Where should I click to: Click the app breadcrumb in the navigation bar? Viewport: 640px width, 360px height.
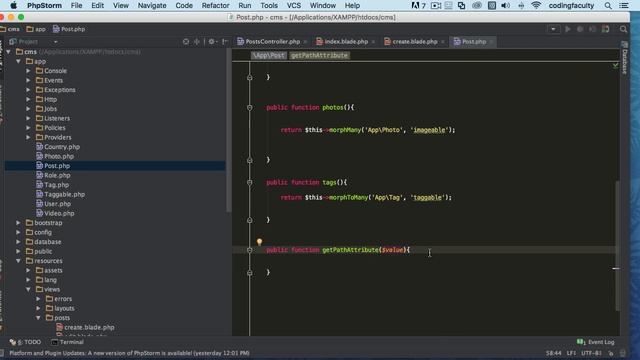tap(36, 29)
